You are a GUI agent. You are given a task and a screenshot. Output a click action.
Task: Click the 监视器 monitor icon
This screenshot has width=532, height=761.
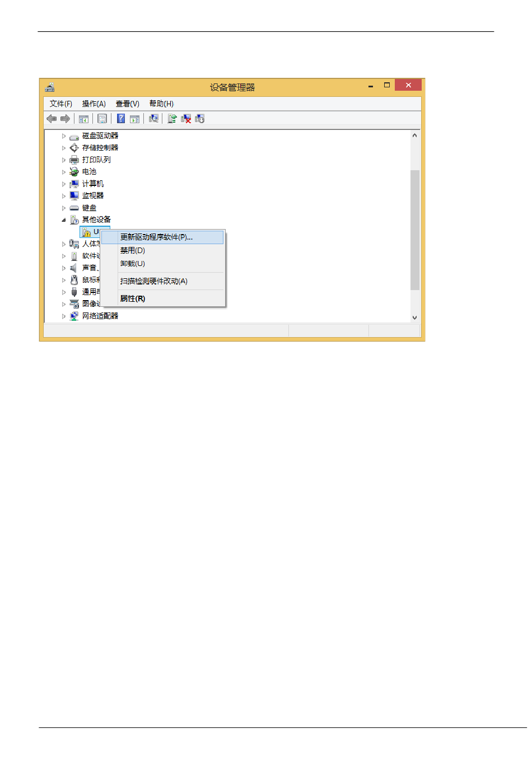point(74,196)
